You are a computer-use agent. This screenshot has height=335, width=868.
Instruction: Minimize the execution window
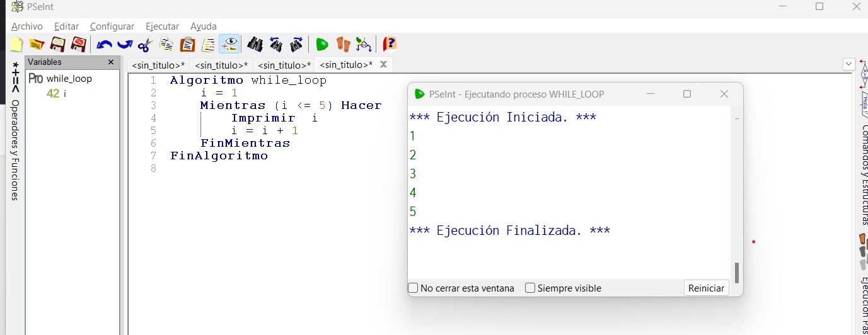pos(651,94)
